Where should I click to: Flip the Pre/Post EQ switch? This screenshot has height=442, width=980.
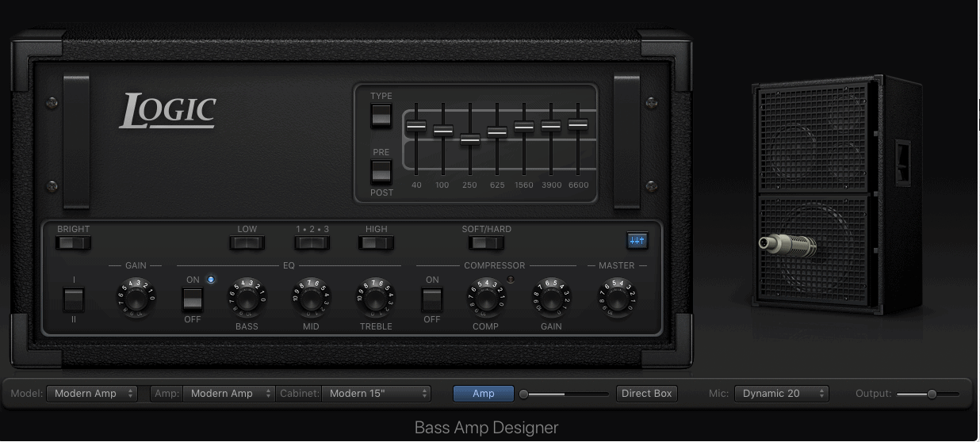click(x=381, y=172)
